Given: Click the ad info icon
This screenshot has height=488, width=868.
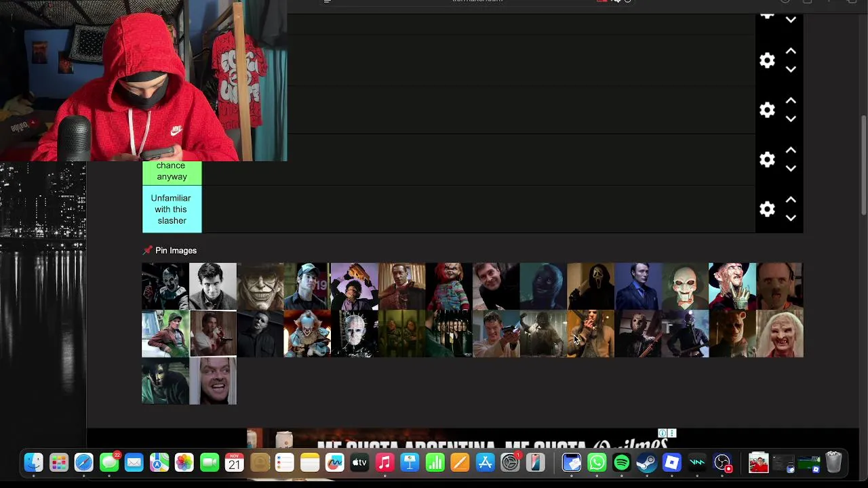Looking at the screenshot, I should click(x=663, y=433).
